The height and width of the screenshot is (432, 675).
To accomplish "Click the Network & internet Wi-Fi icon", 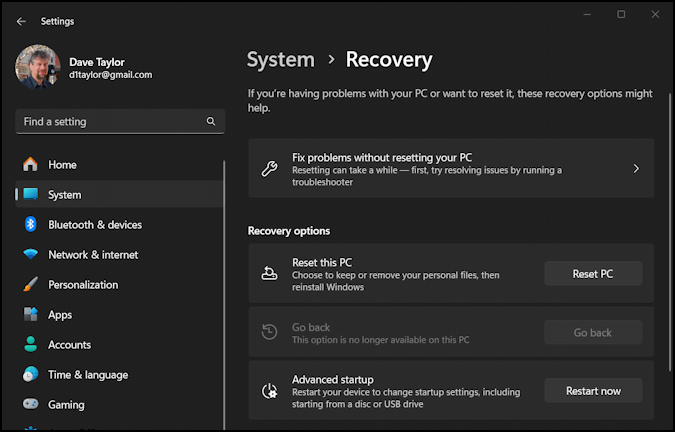I will 30,255.
